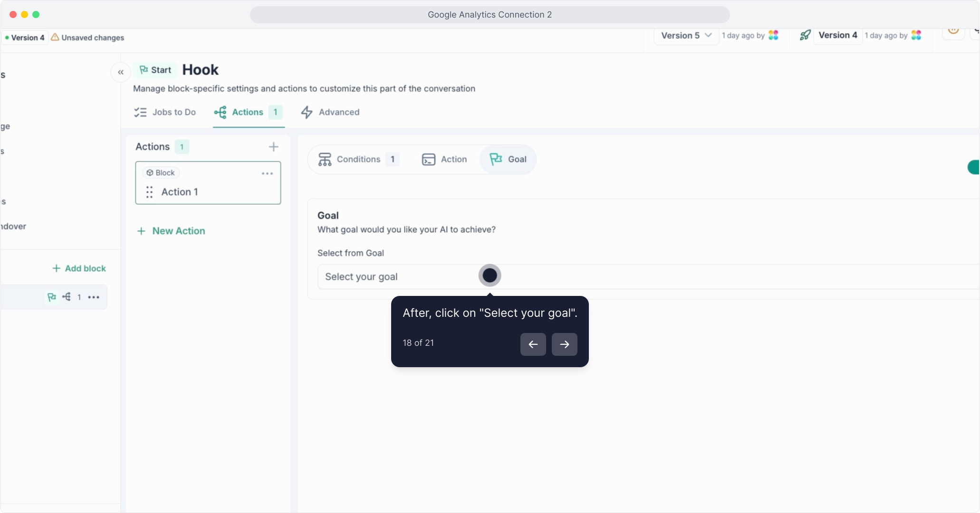Click Add block in the sidebar
The height and width of the screenshot is (513, 980).
[x=79, y=268]
